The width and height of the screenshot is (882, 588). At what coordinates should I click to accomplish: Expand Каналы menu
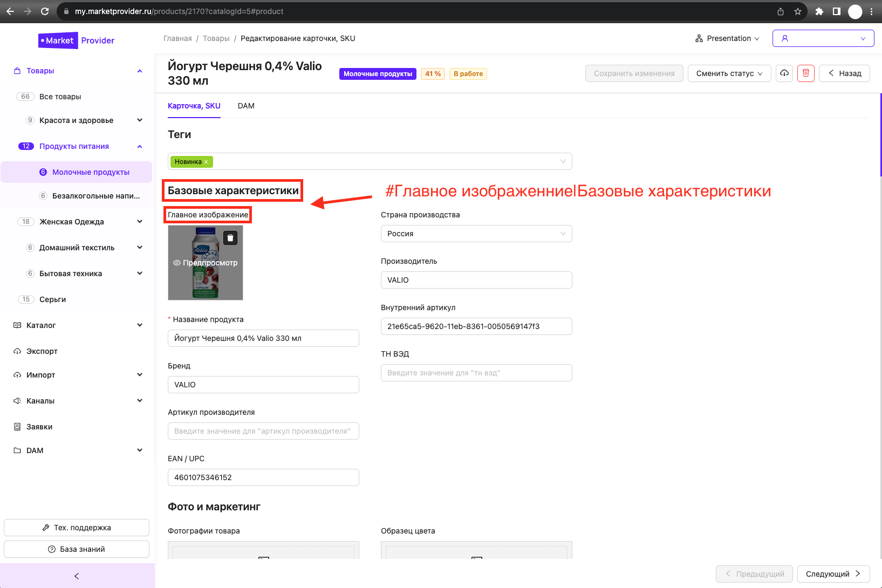tap(140, 401)
